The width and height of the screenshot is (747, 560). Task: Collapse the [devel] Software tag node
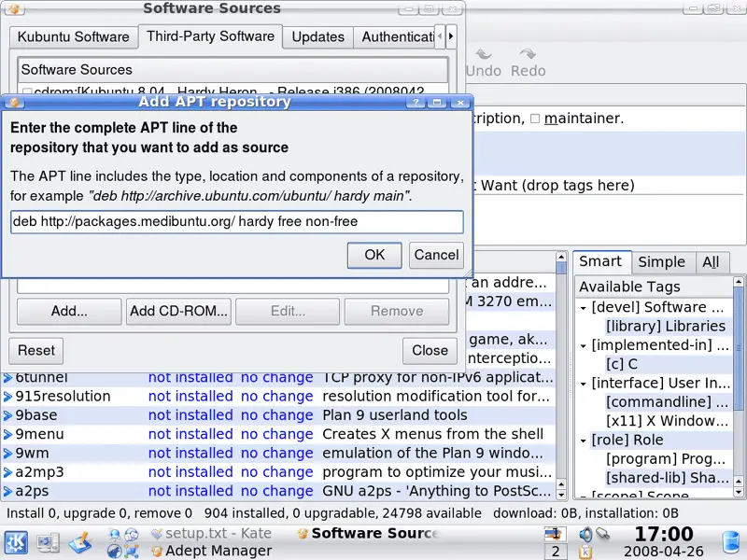point(583,308)
